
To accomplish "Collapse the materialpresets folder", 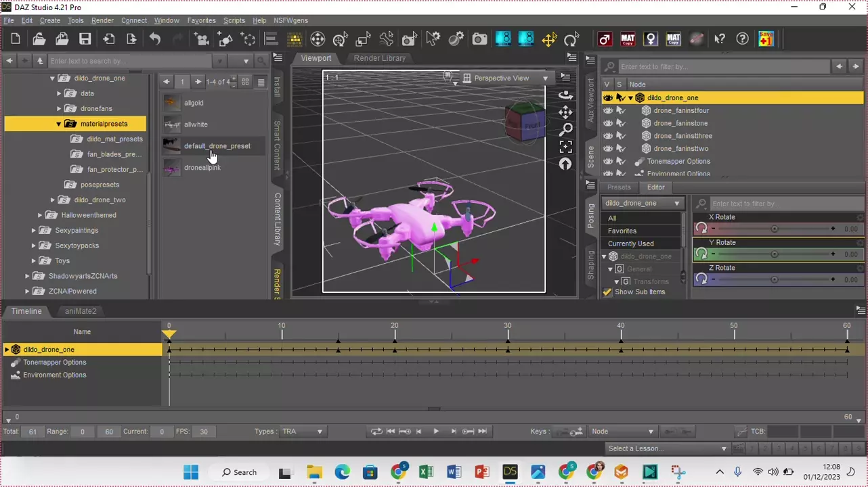I will [59, 124].
